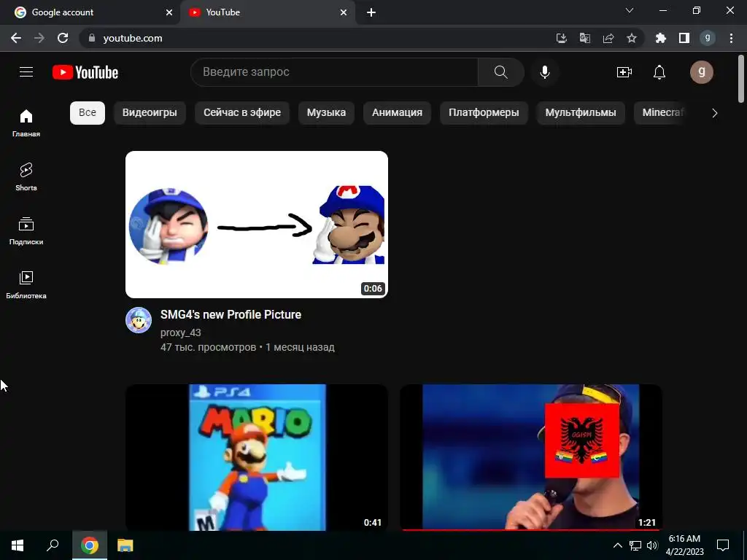Open volume control in system tray

pyautogui.click(x=652, y=545)
